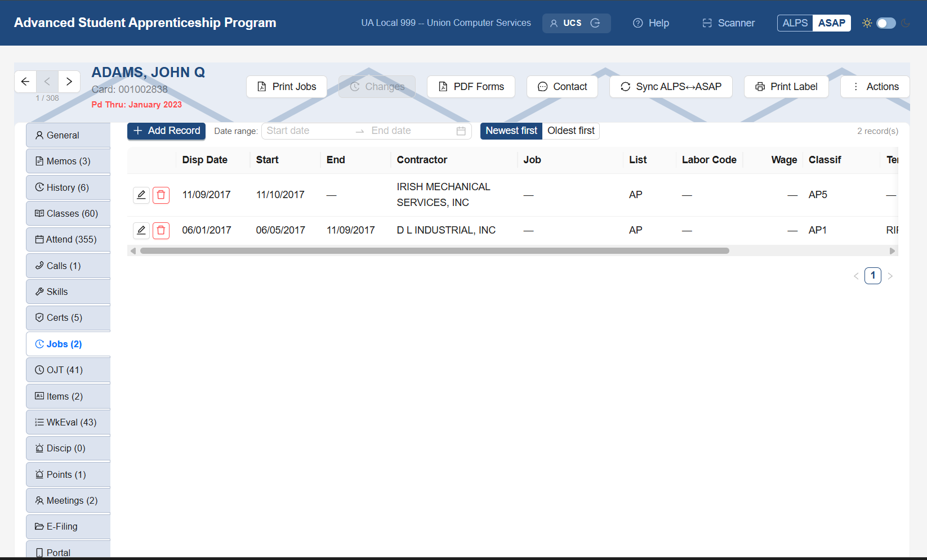
Task: Open History (6) tab
Action: click(x=68, y=187)
